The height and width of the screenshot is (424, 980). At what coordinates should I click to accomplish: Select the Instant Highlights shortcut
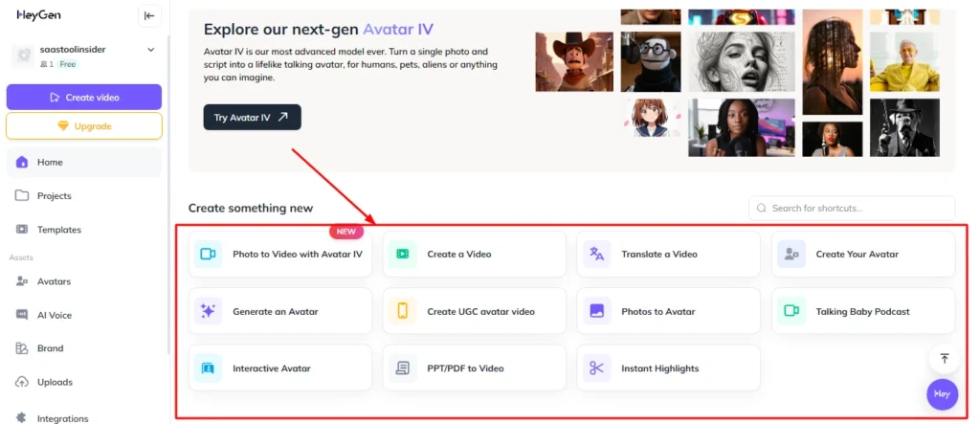[669, 368]
